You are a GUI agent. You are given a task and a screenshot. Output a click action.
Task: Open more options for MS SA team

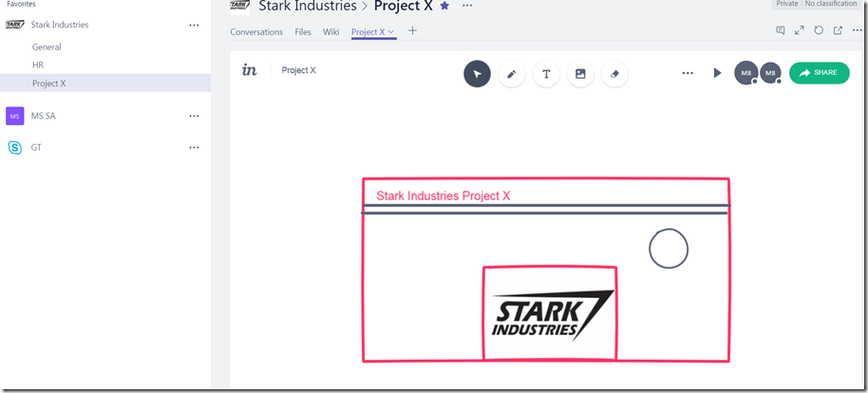pyautogui.click(x=194, y=116)
